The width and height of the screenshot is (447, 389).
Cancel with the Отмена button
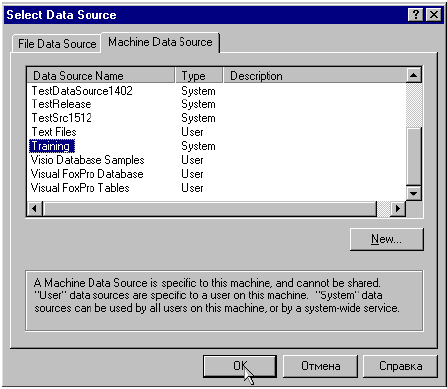(321, 366)
